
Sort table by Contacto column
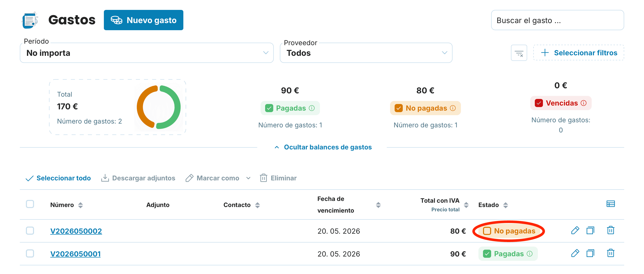pos(257,205)
